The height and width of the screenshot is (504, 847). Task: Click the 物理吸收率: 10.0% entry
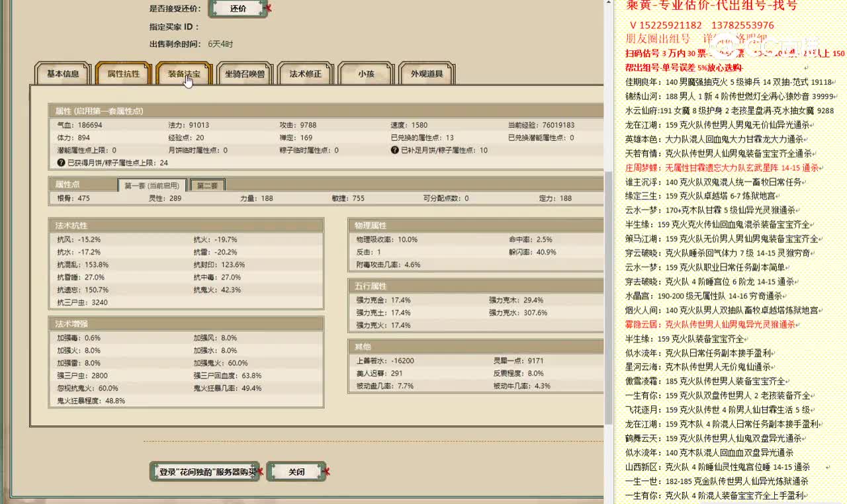click(387, 239)
